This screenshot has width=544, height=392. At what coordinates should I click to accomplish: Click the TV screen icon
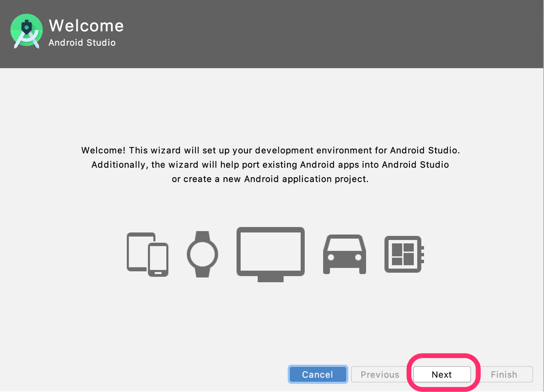[x=271, y=254]
